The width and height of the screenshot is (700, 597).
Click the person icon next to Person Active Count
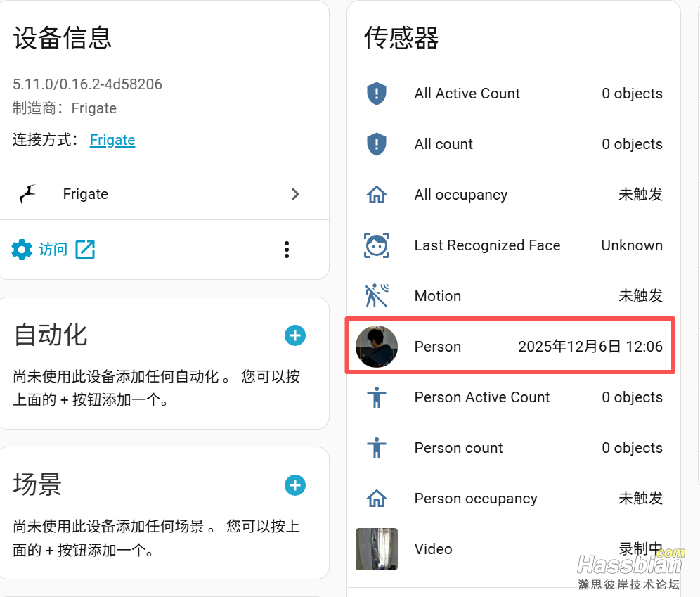click(x=377, y=397)
